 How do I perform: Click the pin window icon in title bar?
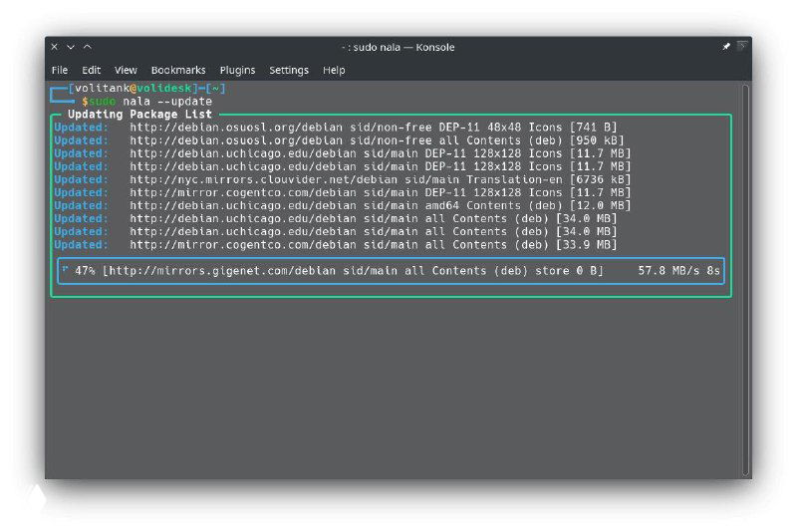tap(726, 47)
